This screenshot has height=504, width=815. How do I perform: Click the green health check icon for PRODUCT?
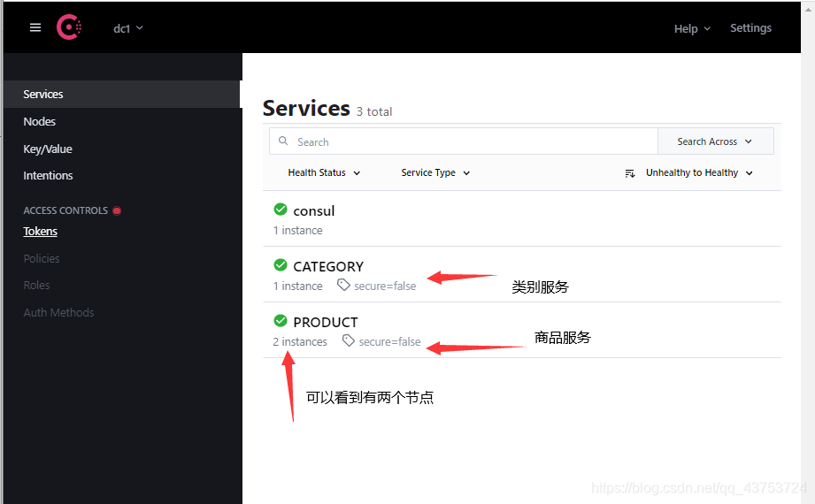tap(281, 321)
